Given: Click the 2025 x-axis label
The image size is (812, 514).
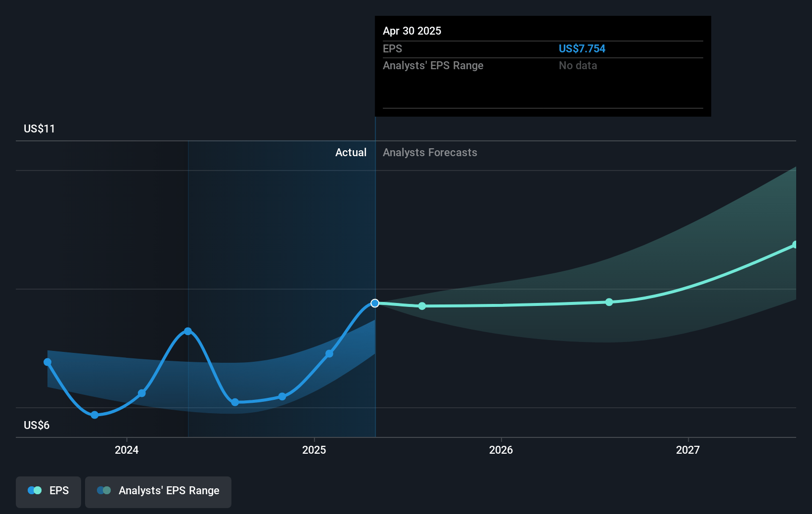Looking at the screenshot, I should click(314, 450).
